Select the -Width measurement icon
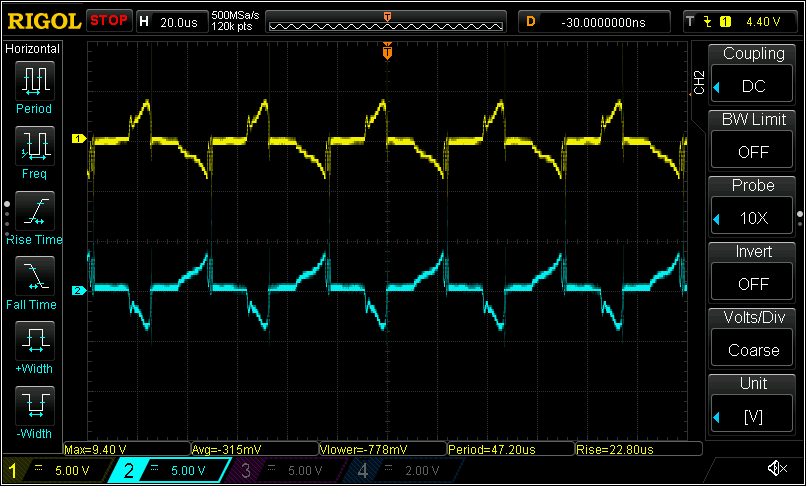The height and width of the screenshot is (486, 806). 34,407
